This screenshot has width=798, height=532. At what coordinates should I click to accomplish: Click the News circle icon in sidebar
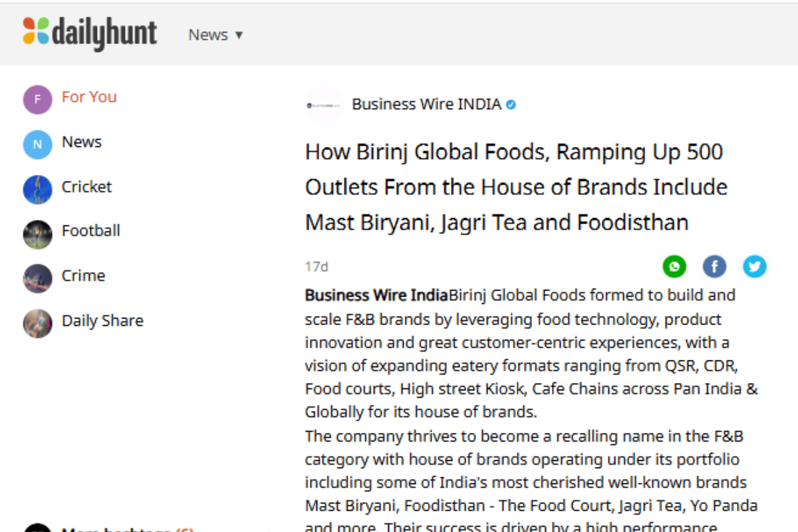[x=37, y=144]
